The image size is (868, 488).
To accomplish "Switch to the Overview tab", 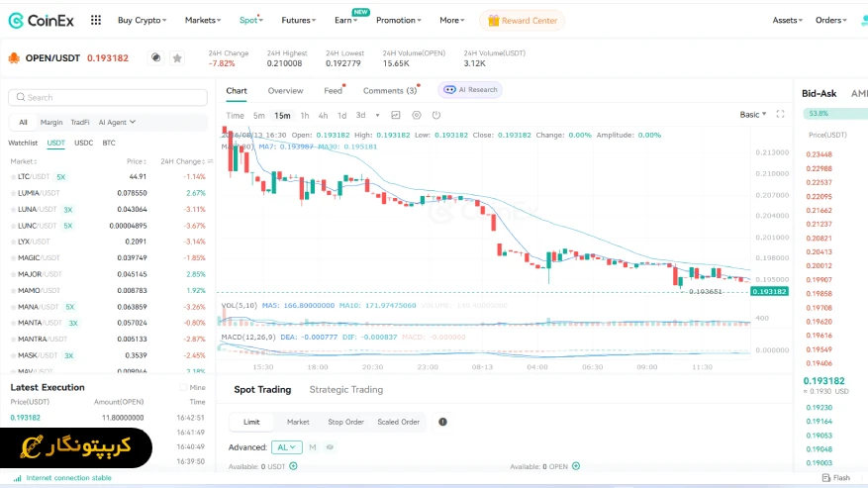I will pos(286,91).
